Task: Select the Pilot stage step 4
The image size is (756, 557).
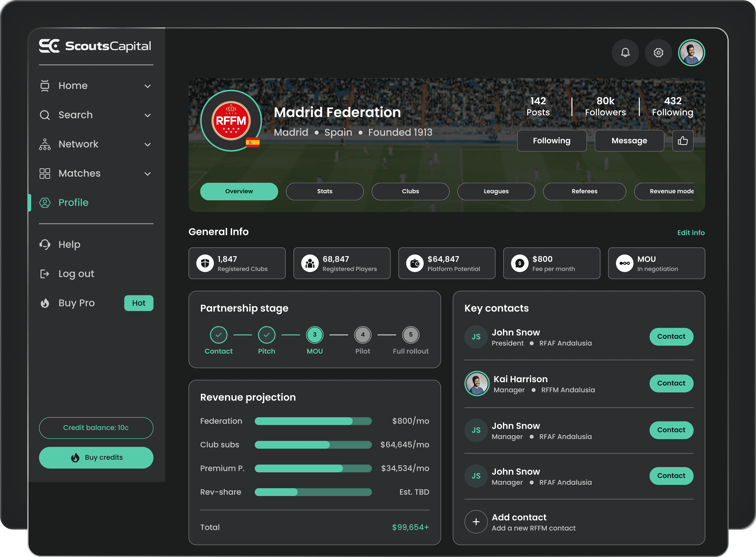Action: coord(363,335)
